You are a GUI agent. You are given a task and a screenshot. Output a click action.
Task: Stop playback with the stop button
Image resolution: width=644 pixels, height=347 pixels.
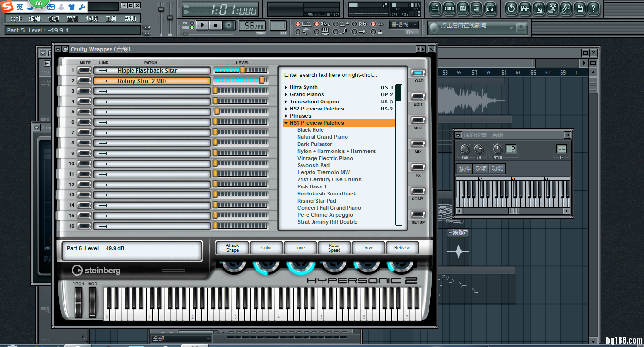click(215, 25)
